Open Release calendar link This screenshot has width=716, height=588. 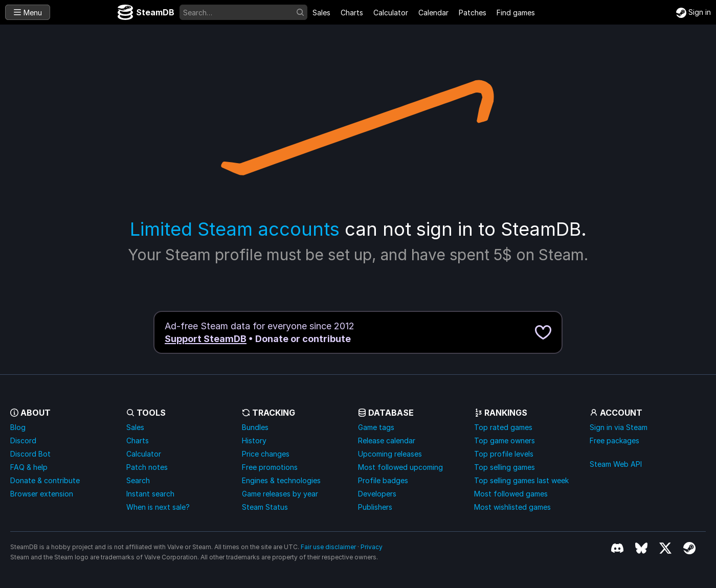(387, 441)
